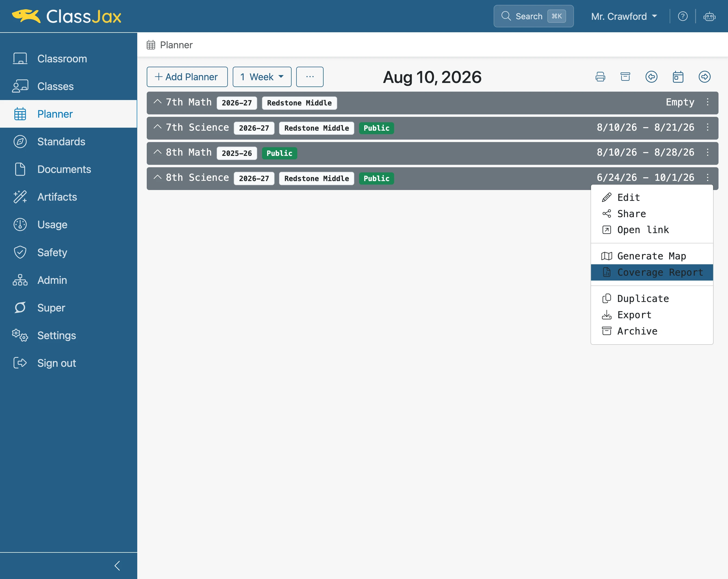The image size is (728, 579).
Task: Click the Search box
Action: 534,16
